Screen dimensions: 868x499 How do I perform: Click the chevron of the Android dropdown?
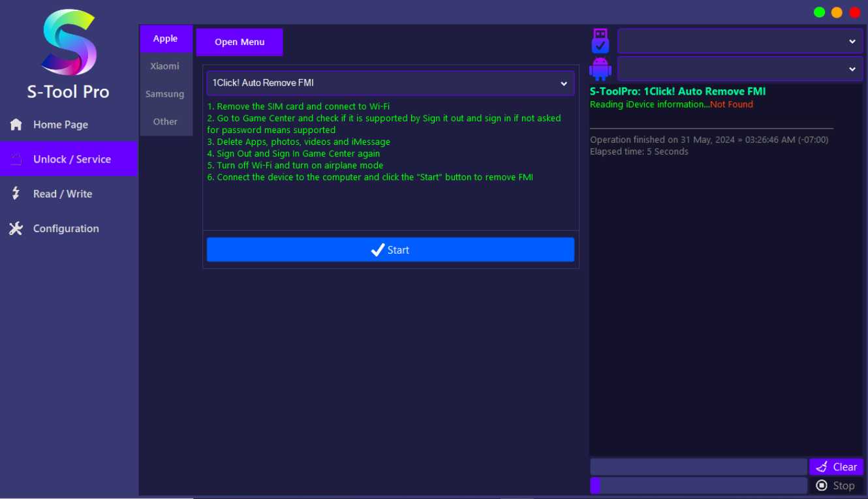[852, 68]
